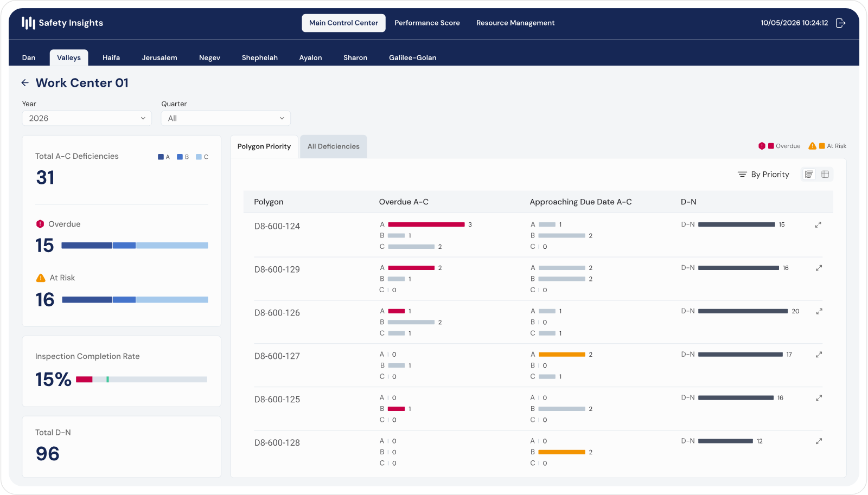Click the Safety Insights logo icon
868x495 pixels.
point(28,23)
